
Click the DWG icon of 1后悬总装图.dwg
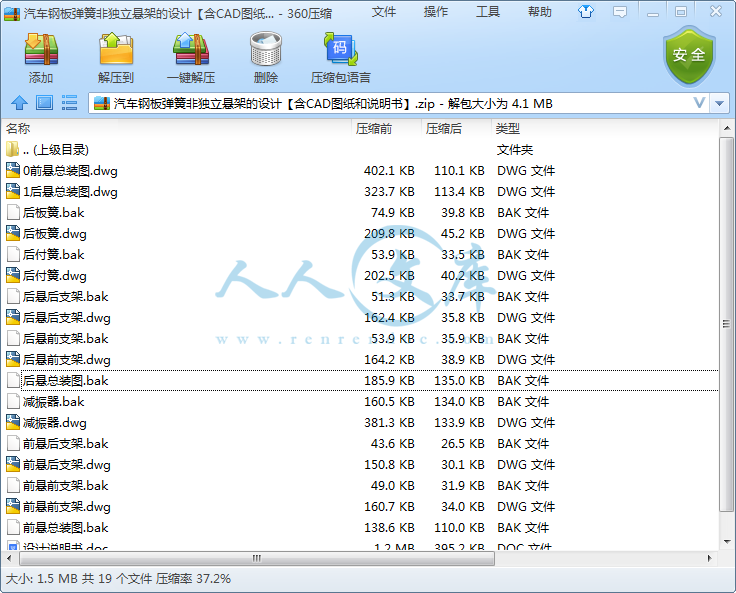13,192
